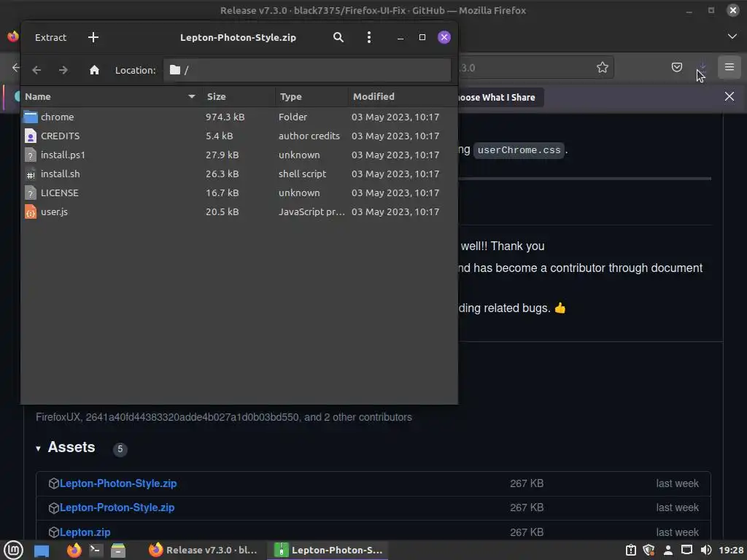Add files with the plus icon
Viewport: 747px width, 560px height.
[93, 37]
